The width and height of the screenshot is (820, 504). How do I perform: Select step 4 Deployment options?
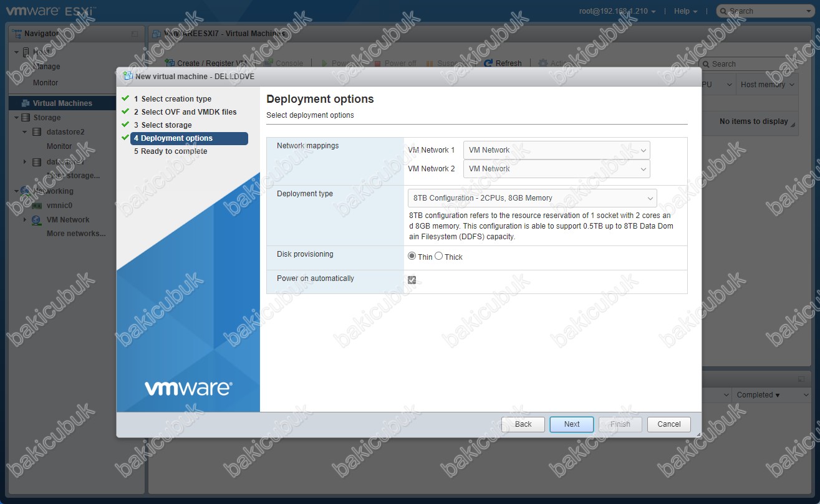(189, 138)
